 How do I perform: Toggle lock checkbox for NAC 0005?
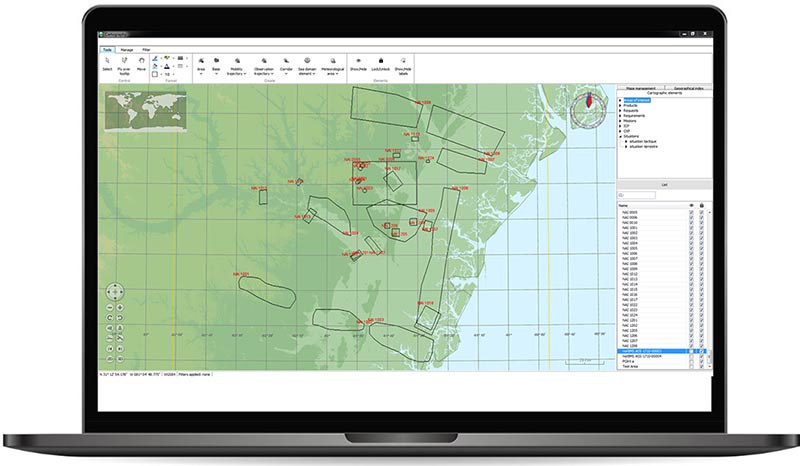702,212
